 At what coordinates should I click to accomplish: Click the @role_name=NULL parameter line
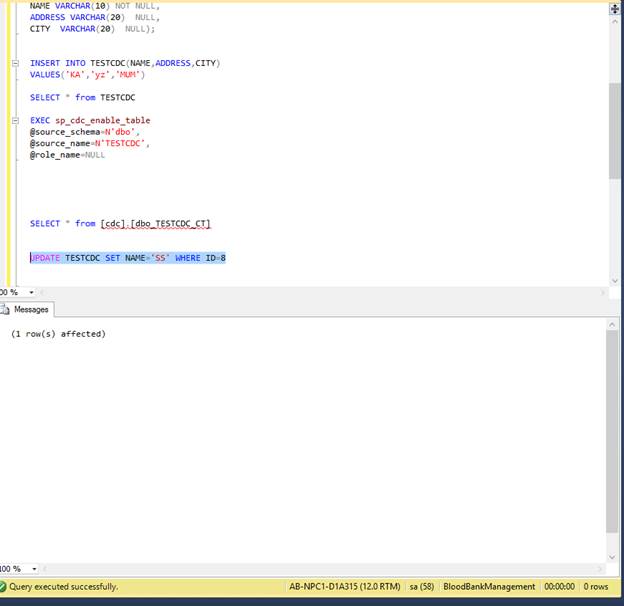(x=67, y=155)
